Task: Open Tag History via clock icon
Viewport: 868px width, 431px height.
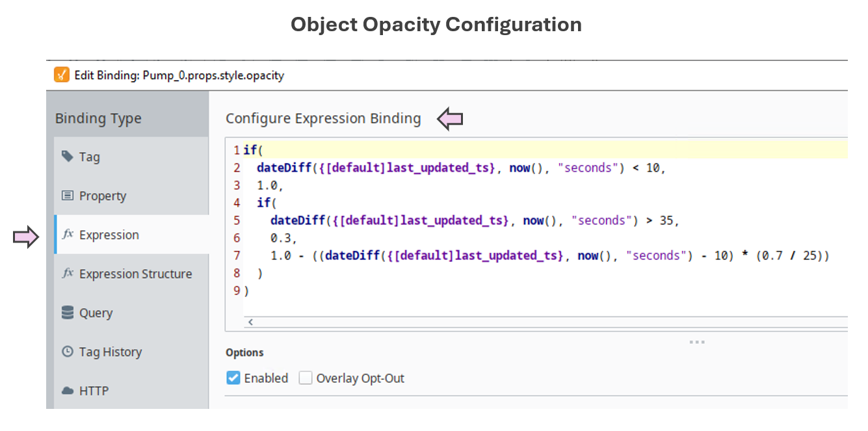Action: [67, 352]
